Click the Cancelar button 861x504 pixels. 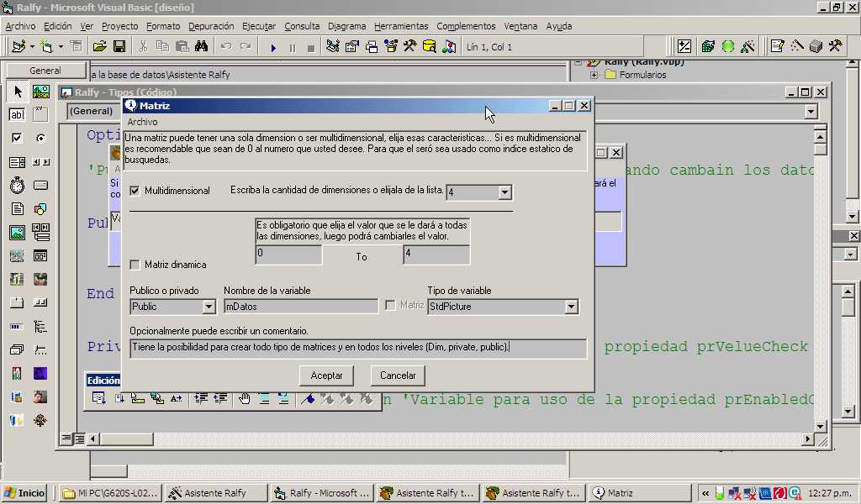(x=398, y=375)
